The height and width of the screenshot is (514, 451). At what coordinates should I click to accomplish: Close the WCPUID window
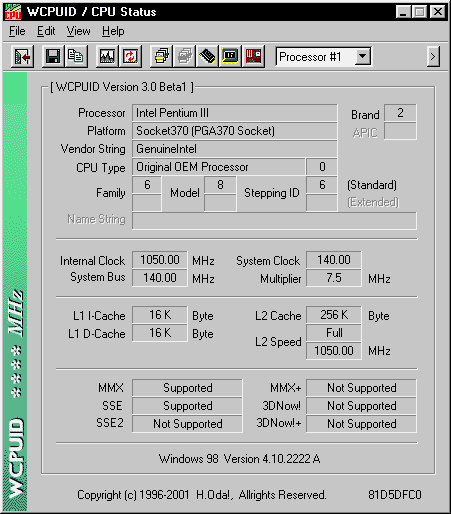click(438, 12)
